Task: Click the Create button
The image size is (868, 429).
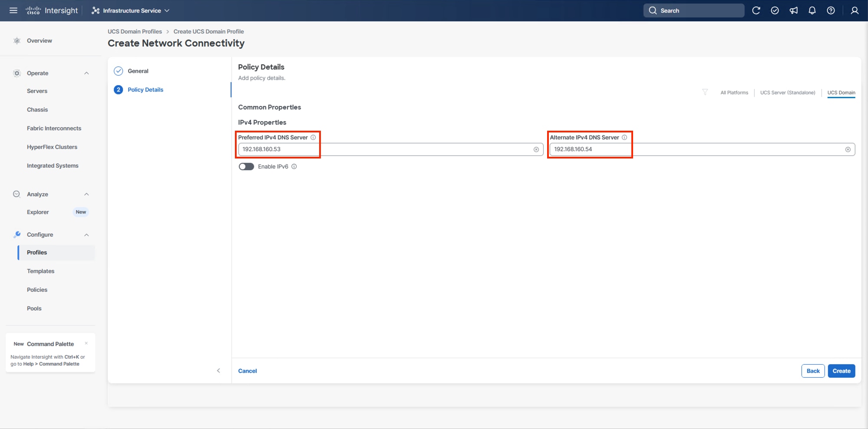Action: 841,371
